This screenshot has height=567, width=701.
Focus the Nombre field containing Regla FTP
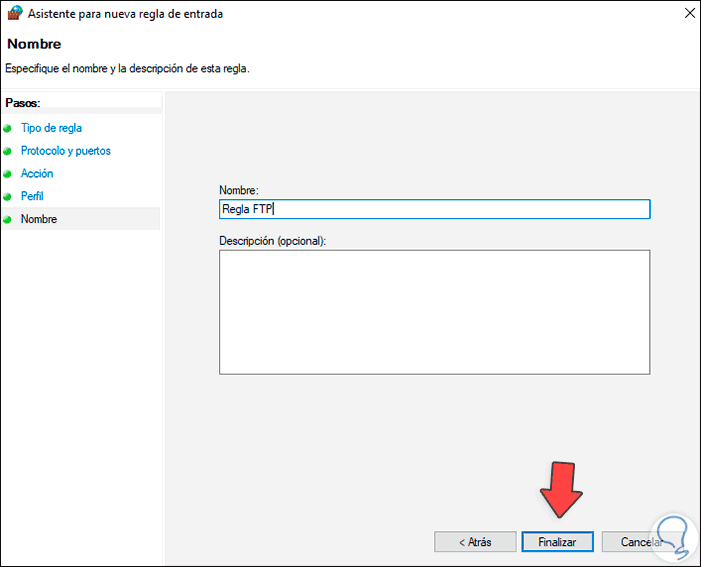pos(434,209)
